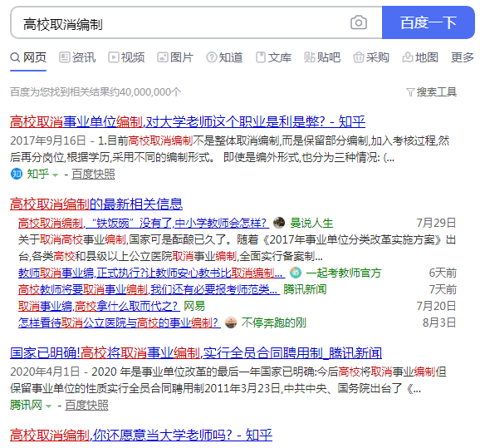Click the play icon beside 视频
480x448 pixels.
coord(113,57)
